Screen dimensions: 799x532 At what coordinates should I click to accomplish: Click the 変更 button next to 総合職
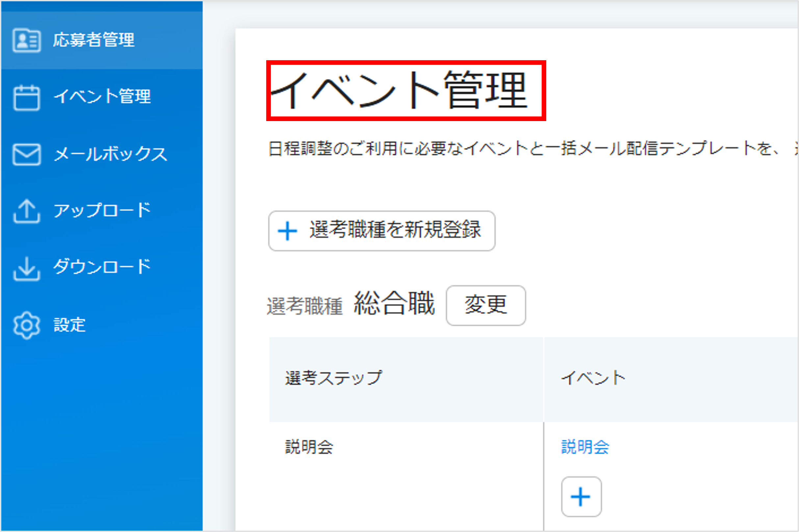coord(486,305)
